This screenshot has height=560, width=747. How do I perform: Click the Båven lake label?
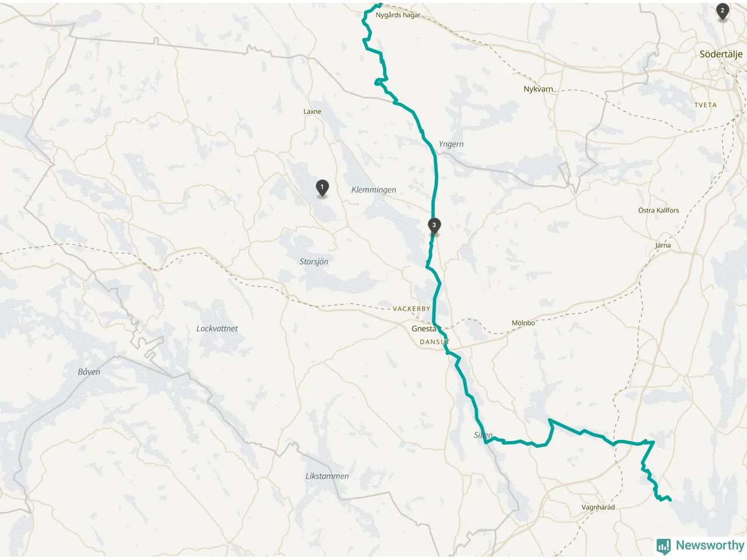89,372
